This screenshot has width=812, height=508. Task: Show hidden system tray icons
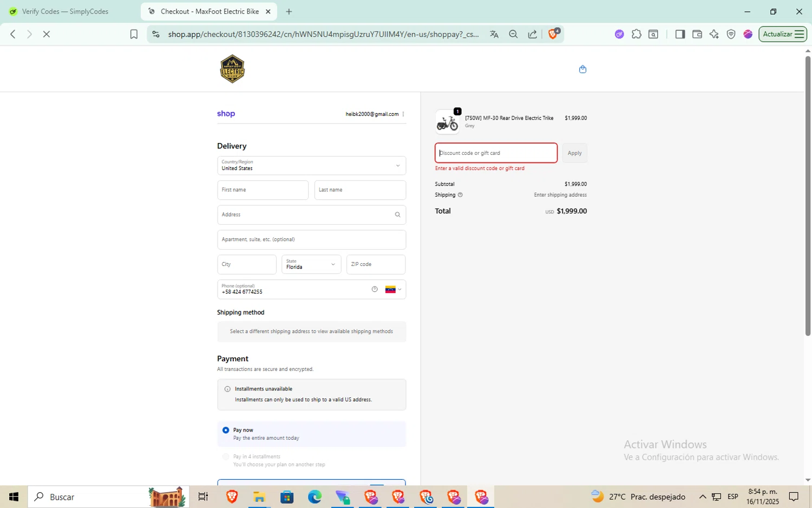pyautogui.click(x=703, y=497)
